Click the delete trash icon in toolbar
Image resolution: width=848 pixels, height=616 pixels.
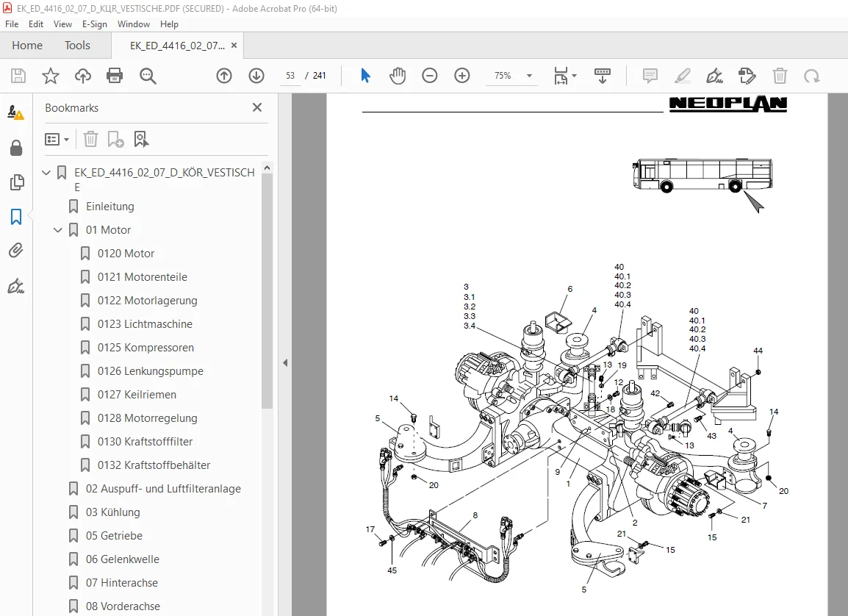coord(780,76)
